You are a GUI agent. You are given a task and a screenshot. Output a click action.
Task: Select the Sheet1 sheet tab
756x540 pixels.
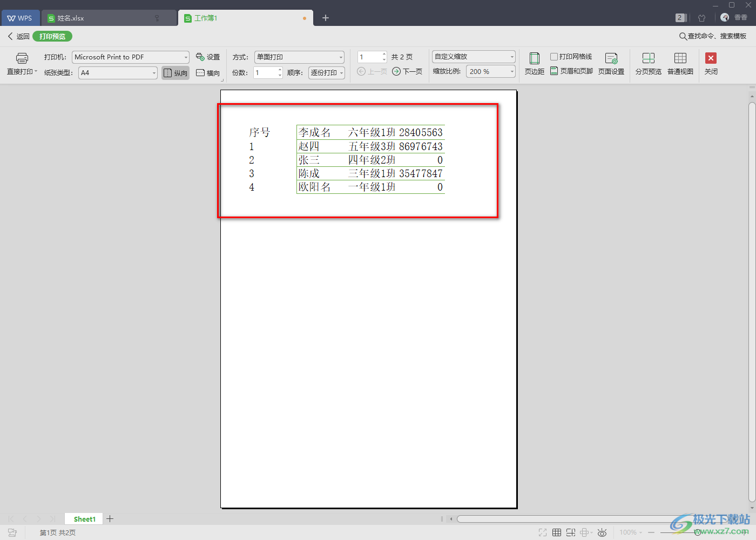coord(84,519)
